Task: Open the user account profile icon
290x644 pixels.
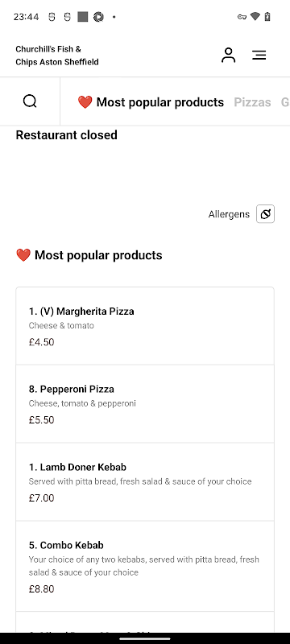Action: point(229,55)
